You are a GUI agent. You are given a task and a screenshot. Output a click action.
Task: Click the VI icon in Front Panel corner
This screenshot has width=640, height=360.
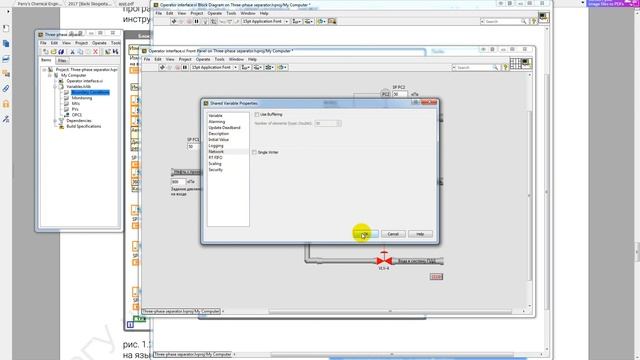pyautogui.click(x=527, y=63)
